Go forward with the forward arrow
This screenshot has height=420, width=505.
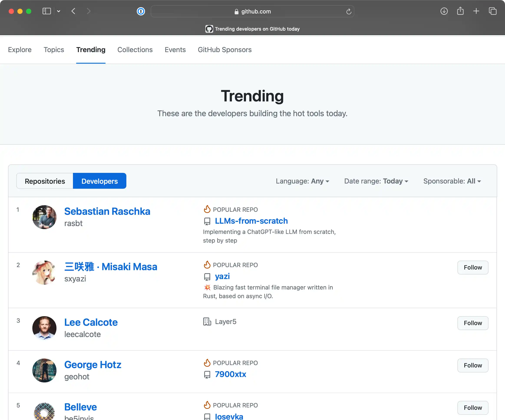point(89,11)
